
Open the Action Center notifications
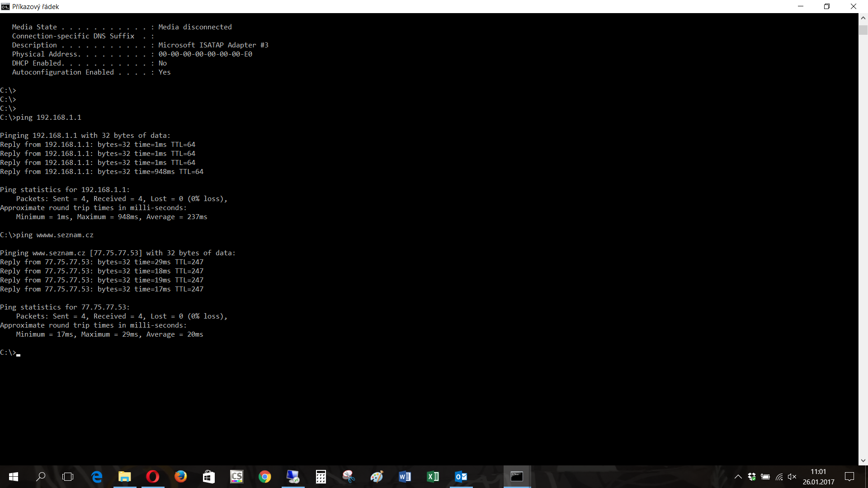pos(849,477)
